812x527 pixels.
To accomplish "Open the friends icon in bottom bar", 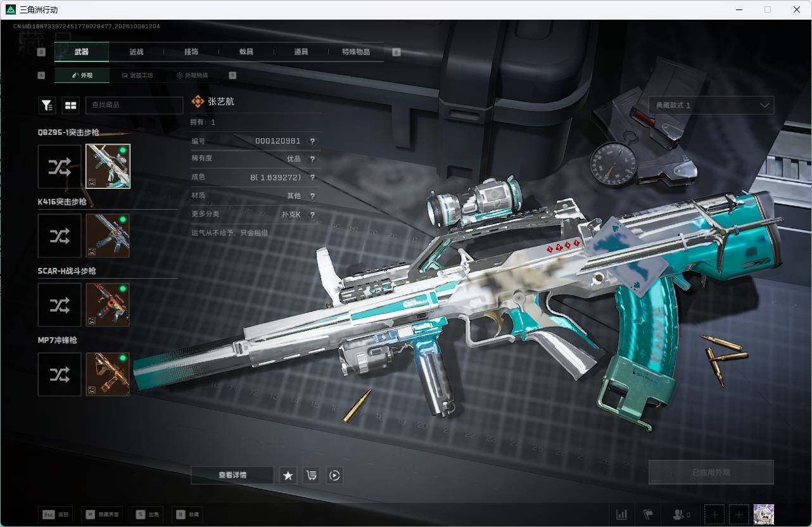I will 681,514.
